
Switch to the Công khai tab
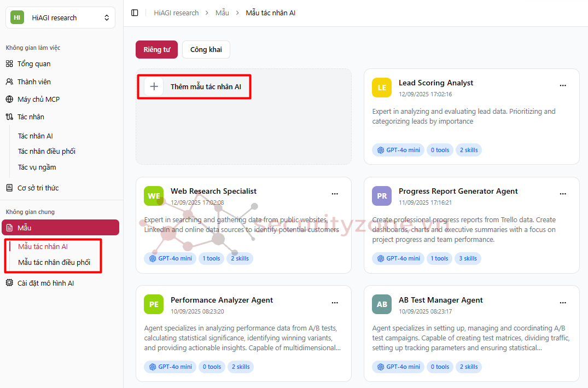(x=206, y=50)
